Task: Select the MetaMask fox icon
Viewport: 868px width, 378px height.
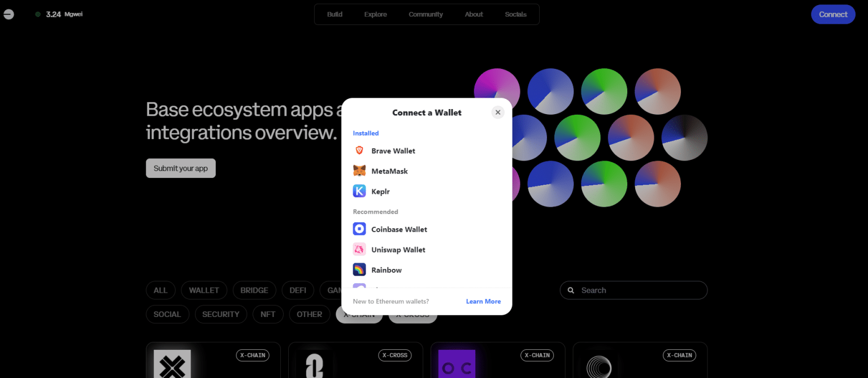Action: 359,171
